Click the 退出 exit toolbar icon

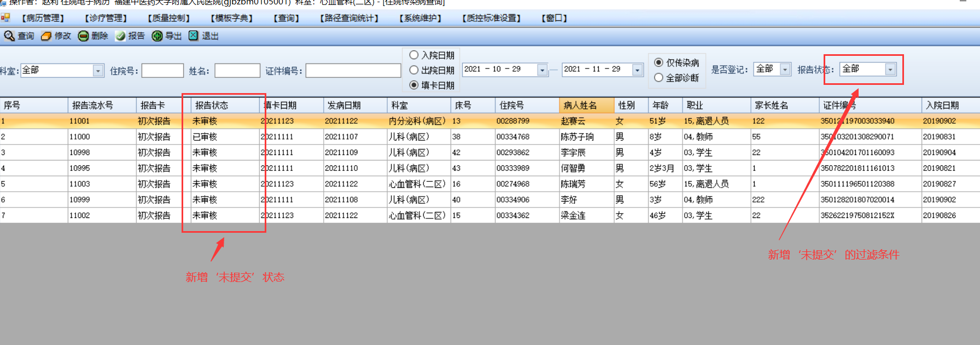[x=193, y=36]
